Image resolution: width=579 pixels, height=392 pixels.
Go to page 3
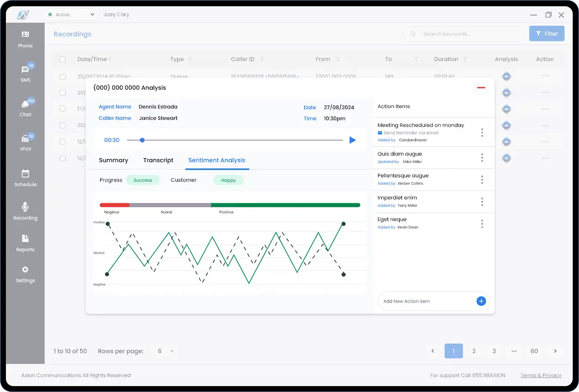tap(494, 351)
